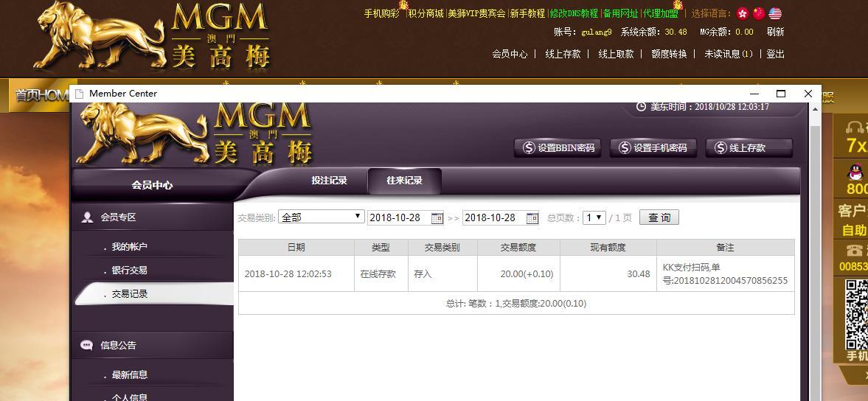The image size is (868, 401).
Task: Click the page icon in the Member Center title bar
Action: [x=79, y=94]
